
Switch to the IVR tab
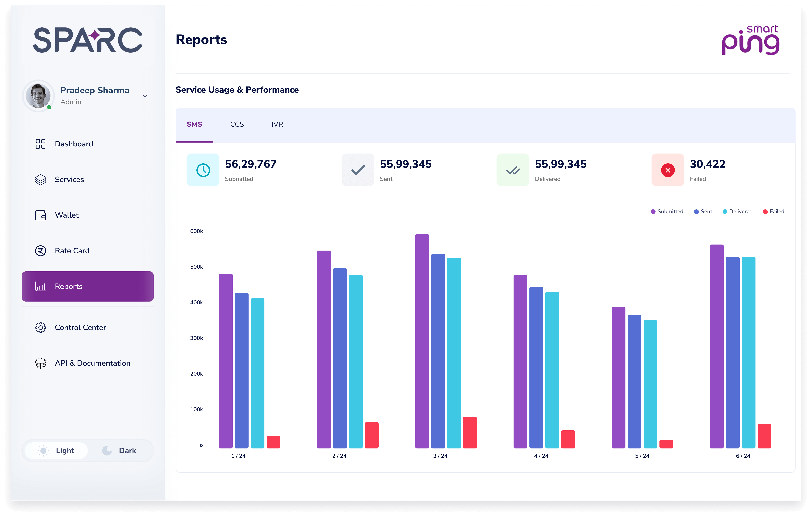tap(277, 124)
